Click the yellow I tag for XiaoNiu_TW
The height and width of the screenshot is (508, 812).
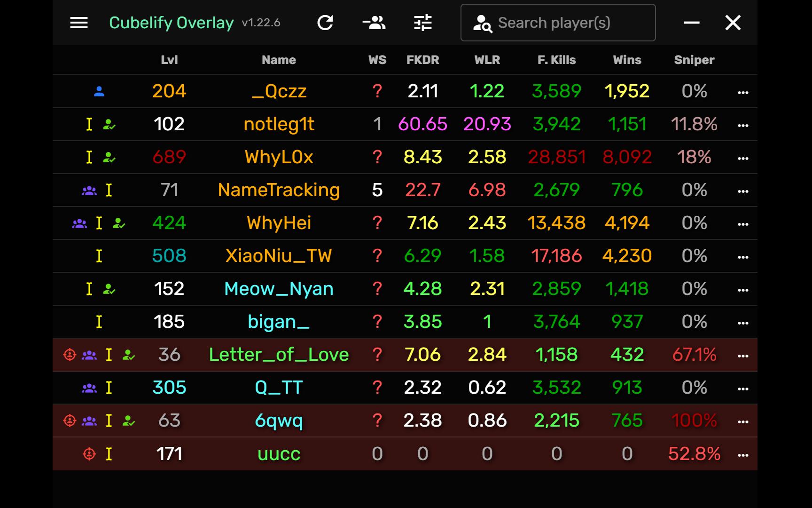[x=99, y=256]
